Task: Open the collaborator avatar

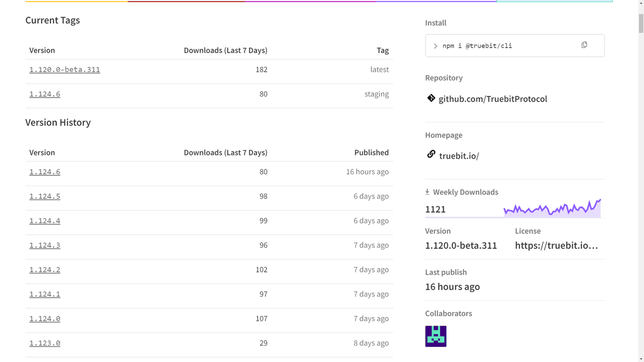Action: click(x=436, y=336)
